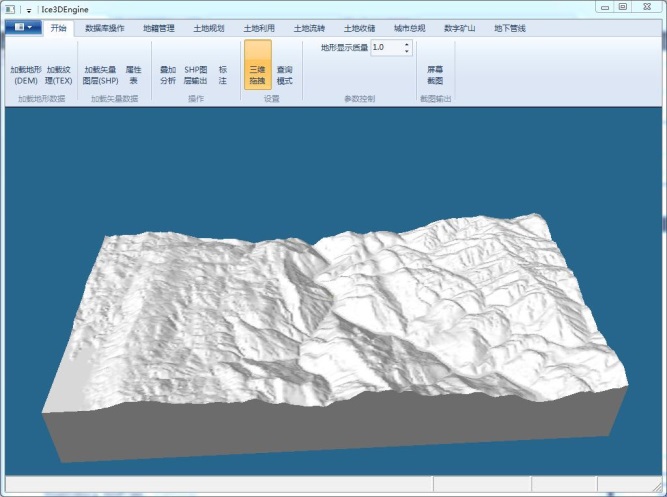Viewport: 667px width, 497px height.
Task: Click the 地形显示质量 value field
Action: [385, 47]
